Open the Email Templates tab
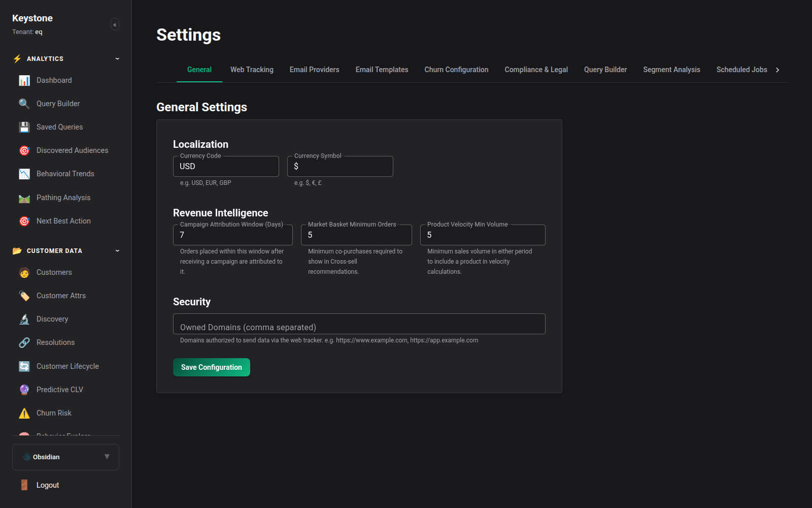Image resolution: width=812 pixels, height=508 pixels. point(382,70)
